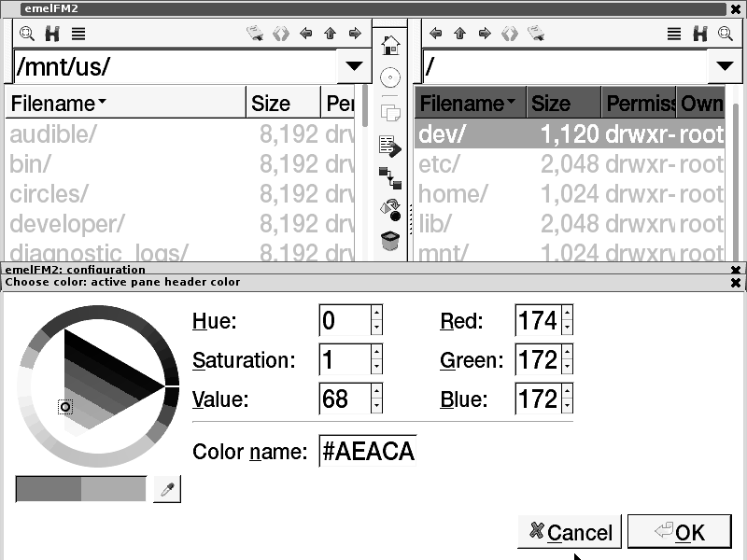Click the Move files icon with arrow
Screen dimensions: 747x560
click(x=390, y=147)
